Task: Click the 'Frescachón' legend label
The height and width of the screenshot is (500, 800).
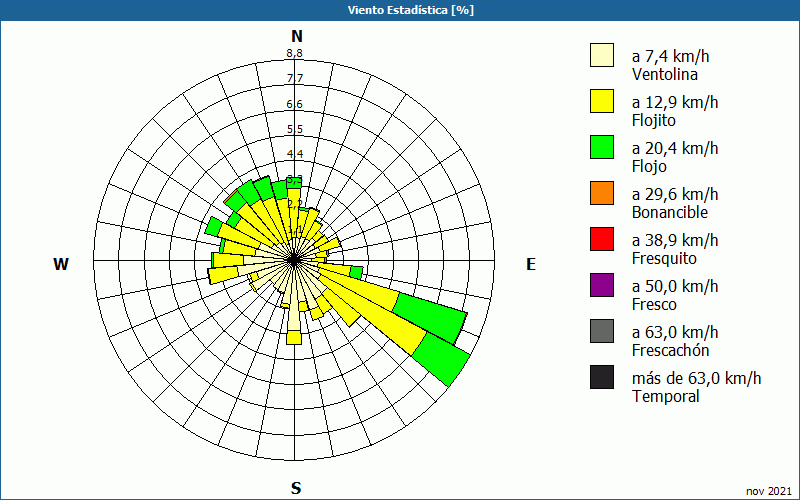Action: coord(670,351)
